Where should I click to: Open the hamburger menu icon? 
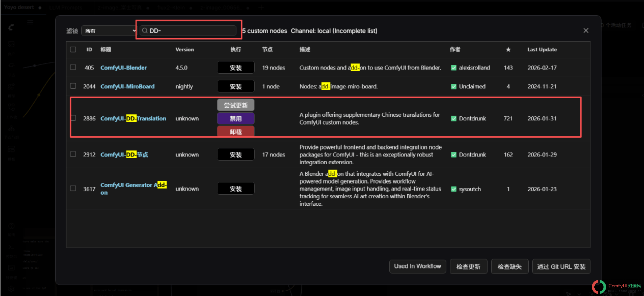tap(30, 22)
